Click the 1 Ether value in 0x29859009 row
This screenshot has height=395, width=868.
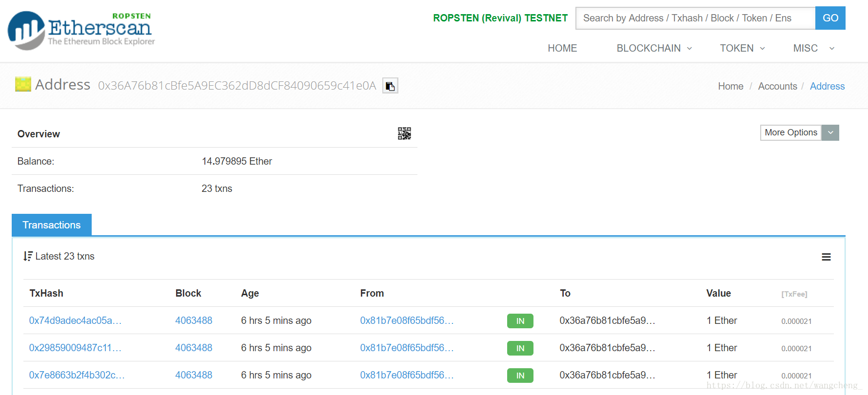(722, 348)
